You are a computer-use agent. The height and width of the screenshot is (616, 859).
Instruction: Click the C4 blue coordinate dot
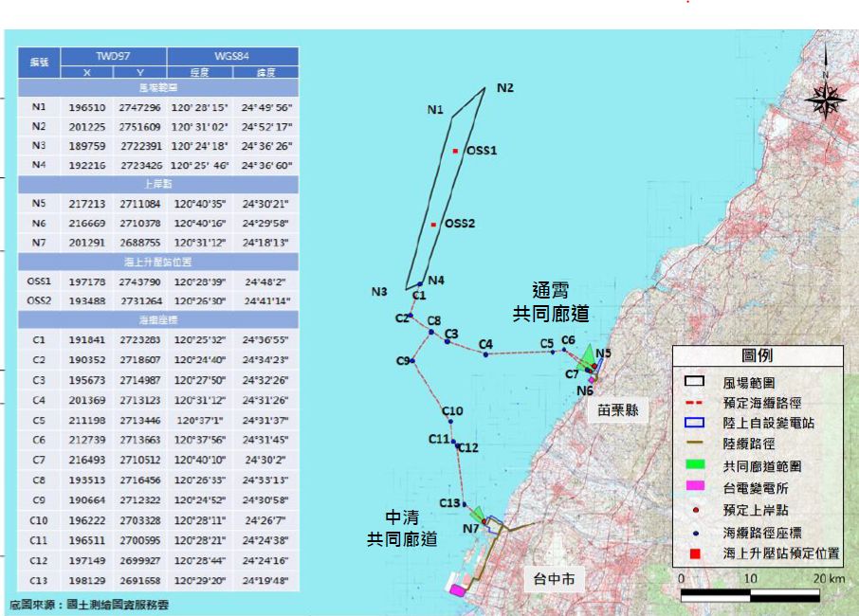[x=485, y=354]
